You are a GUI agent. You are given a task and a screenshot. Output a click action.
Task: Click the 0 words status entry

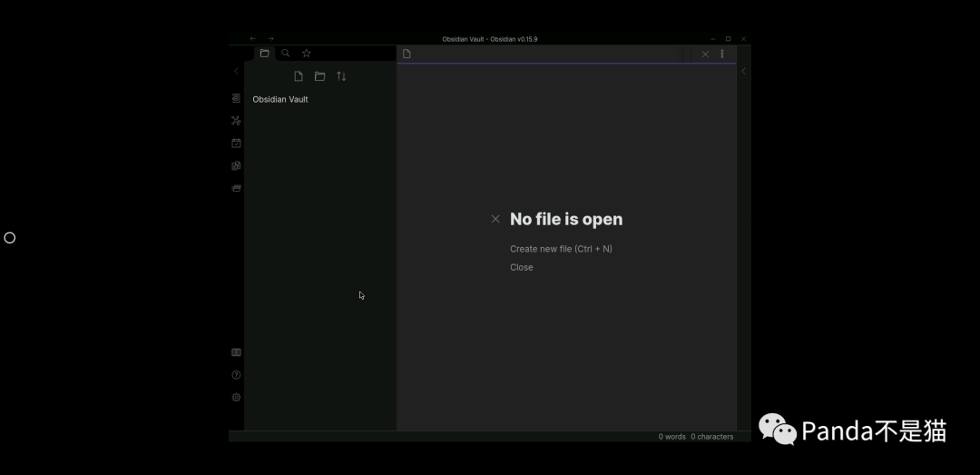[x=671, y=437]
